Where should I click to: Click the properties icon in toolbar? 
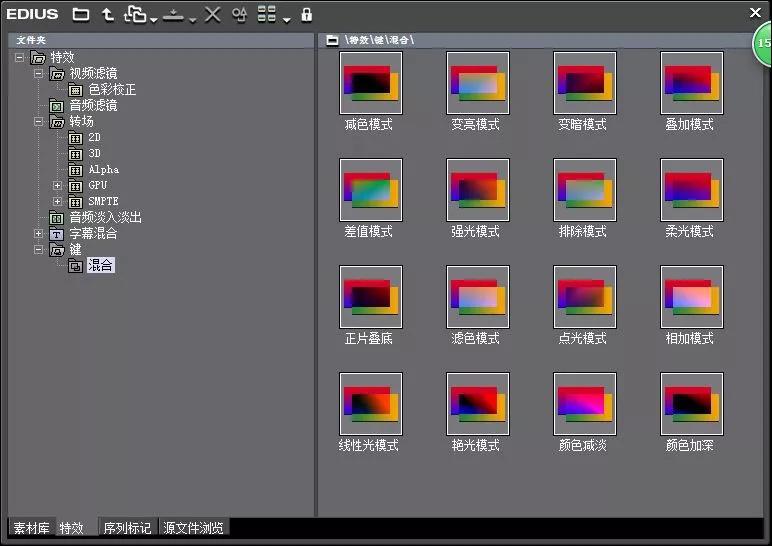pyautogui.click(x=239, y=14)
